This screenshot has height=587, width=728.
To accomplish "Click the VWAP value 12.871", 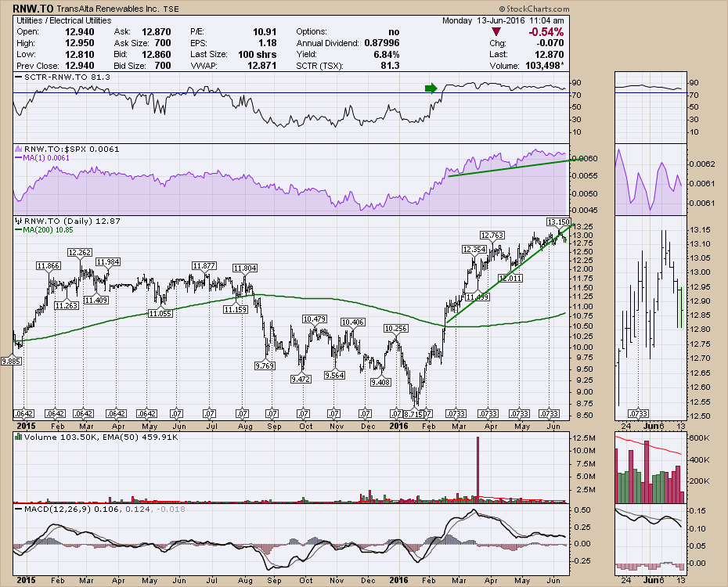I will 262,66.
